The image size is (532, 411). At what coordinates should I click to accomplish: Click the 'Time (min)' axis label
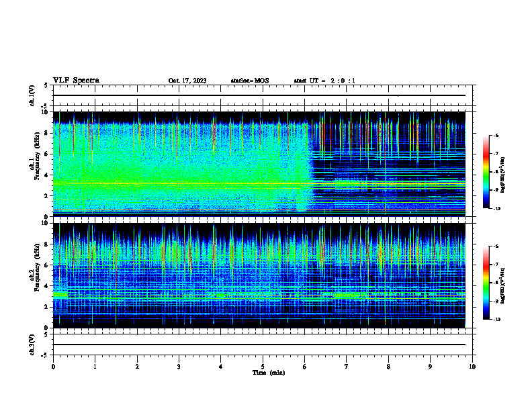(x=269, y=373)
